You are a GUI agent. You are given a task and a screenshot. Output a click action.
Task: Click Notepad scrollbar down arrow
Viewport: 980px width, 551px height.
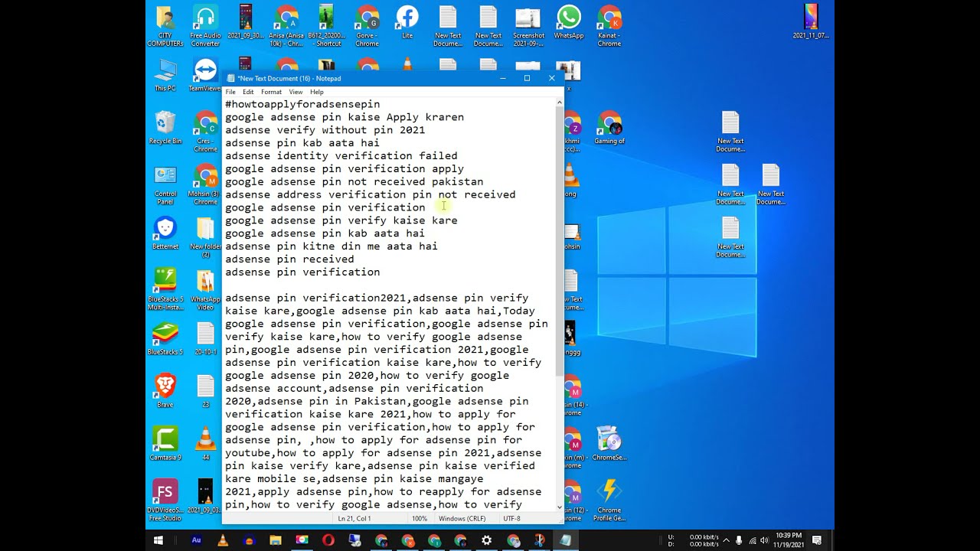(560, 507)
